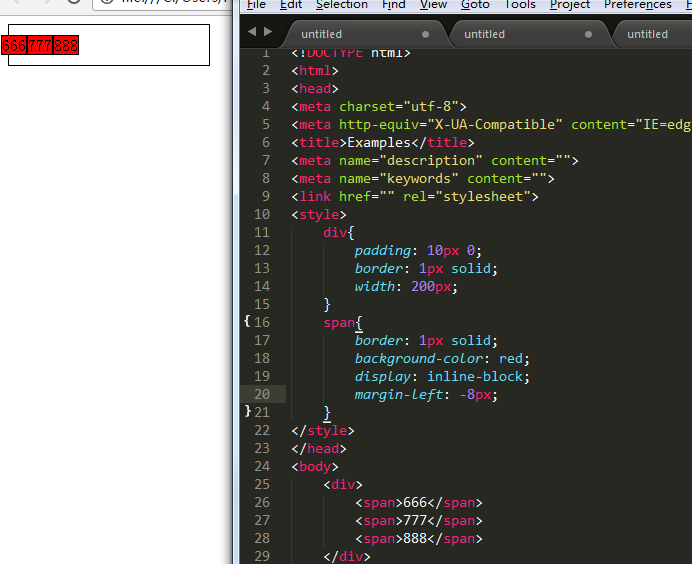Open the View menu
Viewport: 692px width, 564px height.
[433, 4]
